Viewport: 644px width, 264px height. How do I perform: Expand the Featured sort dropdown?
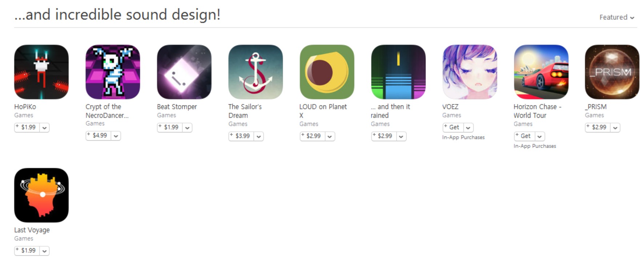click(x=617, y=17)
